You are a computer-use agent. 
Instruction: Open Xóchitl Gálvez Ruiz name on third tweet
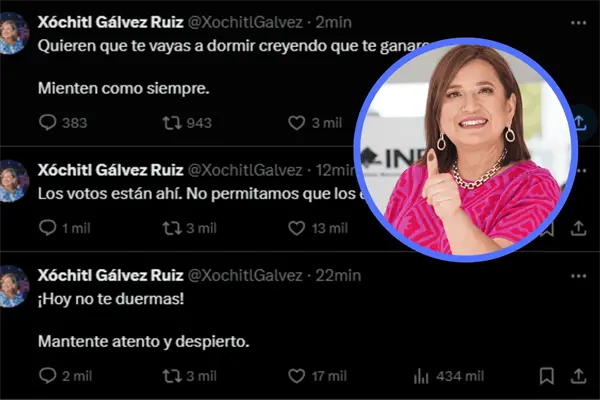pyautogui.click(x=111, y=275)
